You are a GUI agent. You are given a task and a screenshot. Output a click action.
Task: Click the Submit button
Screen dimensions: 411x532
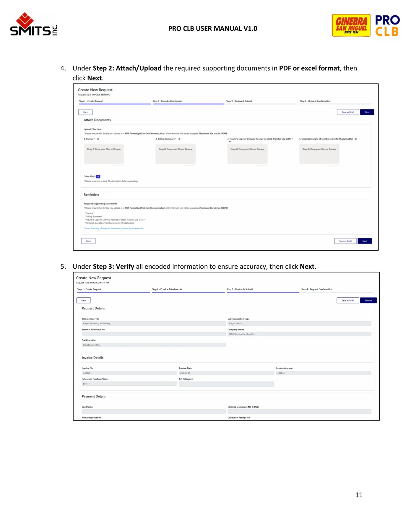368,301
